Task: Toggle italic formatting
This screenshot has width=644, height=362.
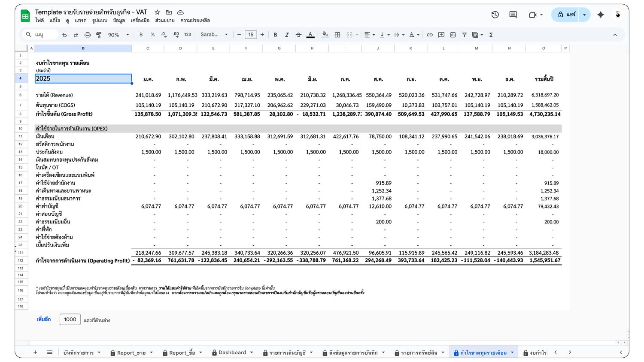Action: click(287, 35)
